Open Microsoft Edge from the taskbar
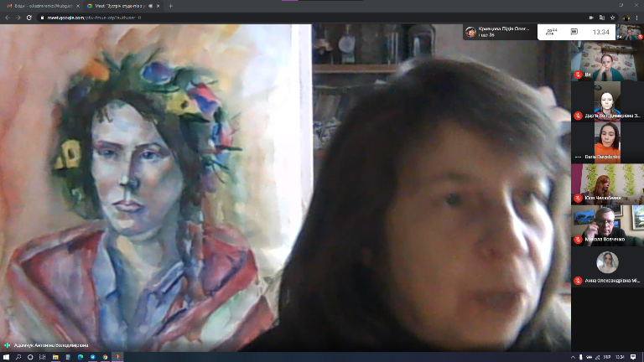Image resolution: width=644 pixels, height=362 pixels. point(80,357)
